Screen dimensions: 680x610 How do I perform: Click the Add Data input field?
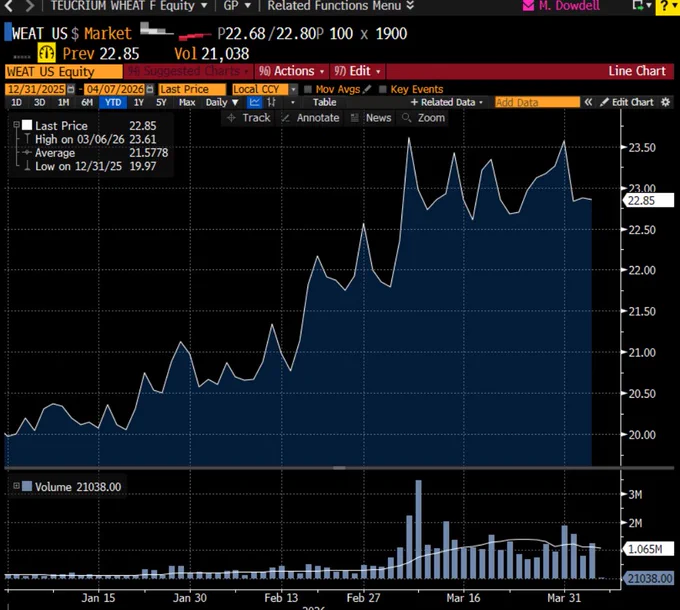coord(537,102)
